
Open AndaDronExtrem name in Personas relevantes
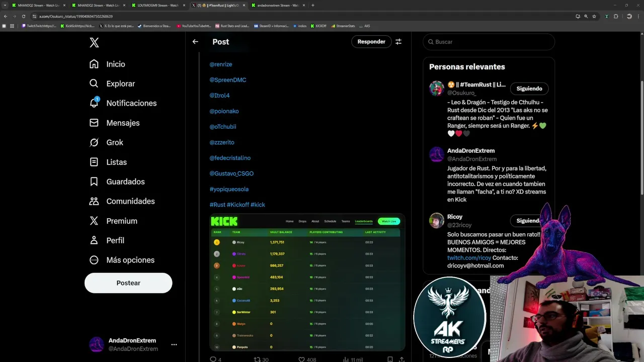(471, 151)
